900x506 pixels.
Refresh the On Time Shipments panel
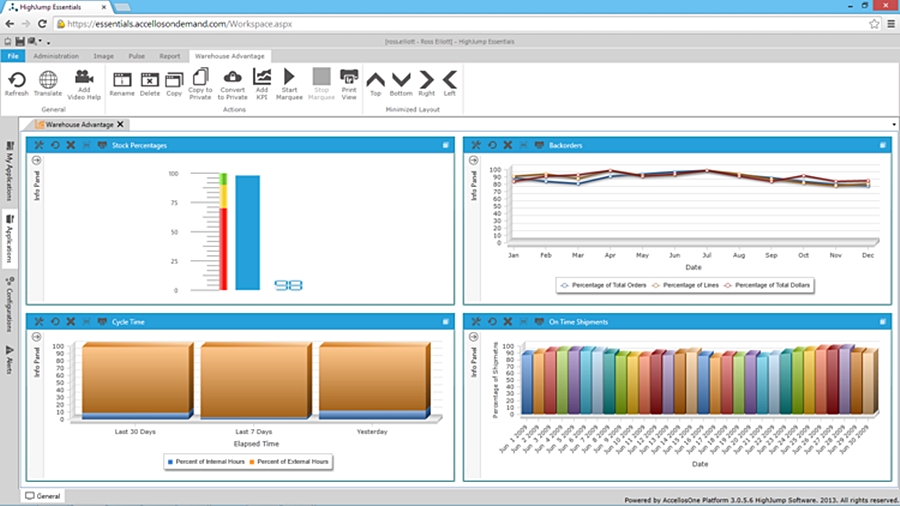tap(492, 322)
